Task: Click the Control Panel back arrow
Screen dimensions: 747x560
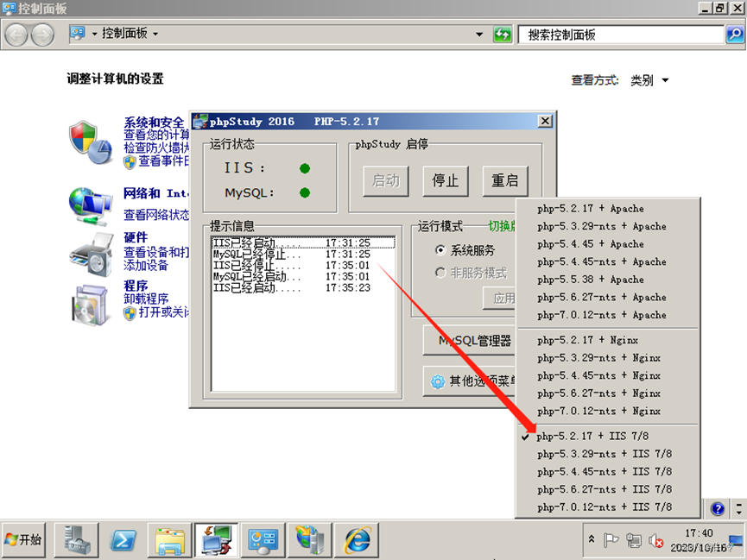Action: click(x=16, y=35)
